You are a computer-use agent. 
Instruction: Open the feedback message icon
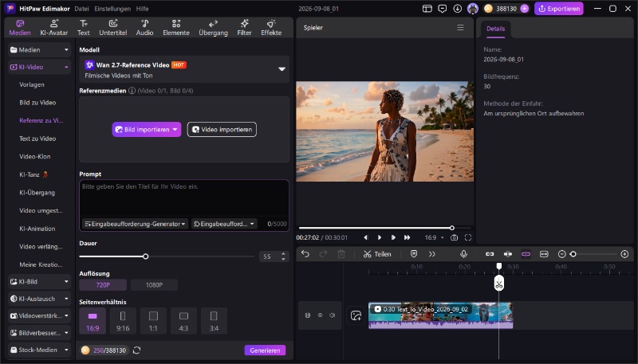pos(443,9)
